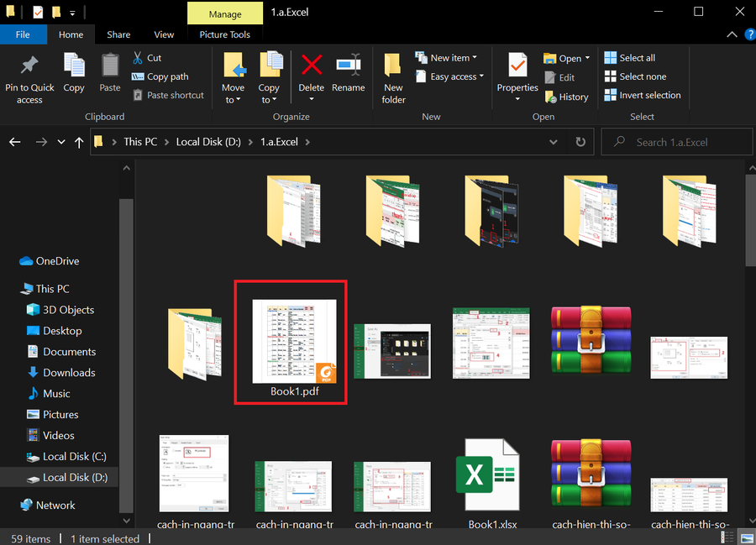Click Edit in the Open group
The height and width of the screenshot is (545, 756).
click(559, 77)
